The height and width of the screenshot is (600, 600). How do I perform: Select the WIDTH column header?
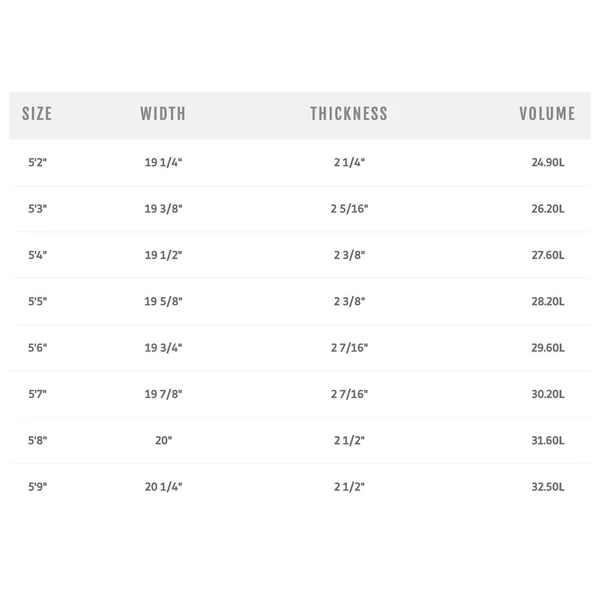(x=163, y=114)
